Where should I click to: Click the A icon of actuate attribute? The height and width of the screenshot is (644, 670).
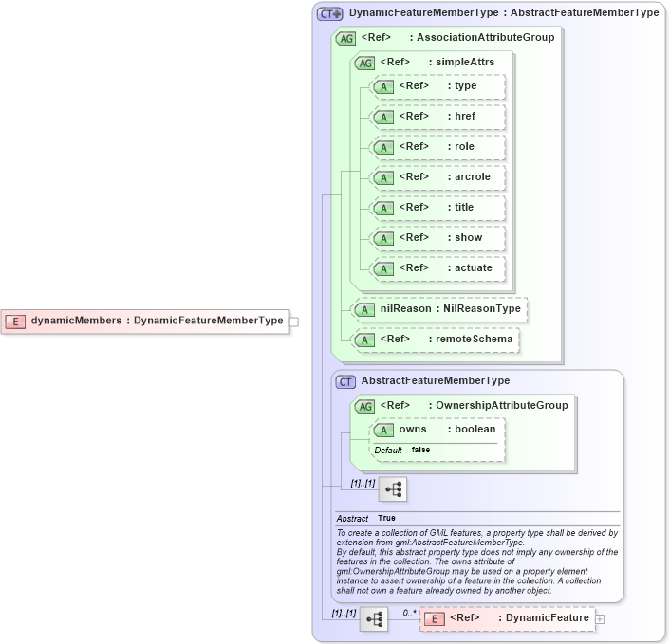(383, 268)
